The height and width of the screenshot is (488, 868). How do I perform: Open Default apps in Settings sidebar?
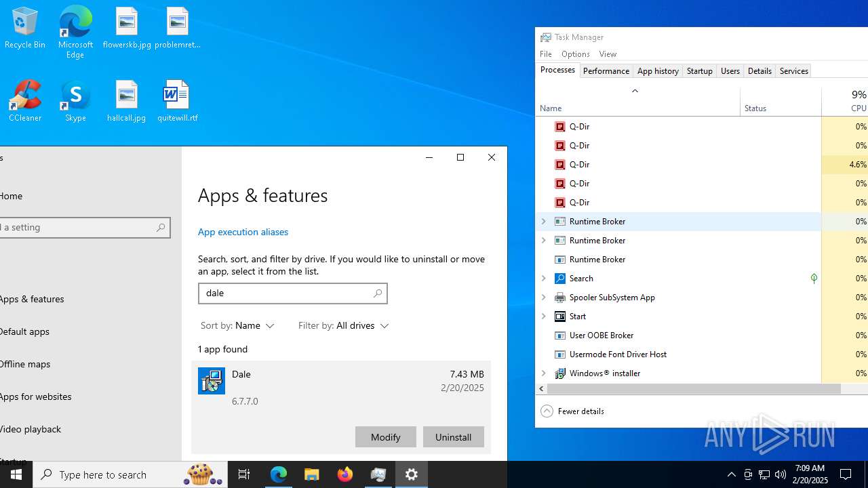click(24, 331)
